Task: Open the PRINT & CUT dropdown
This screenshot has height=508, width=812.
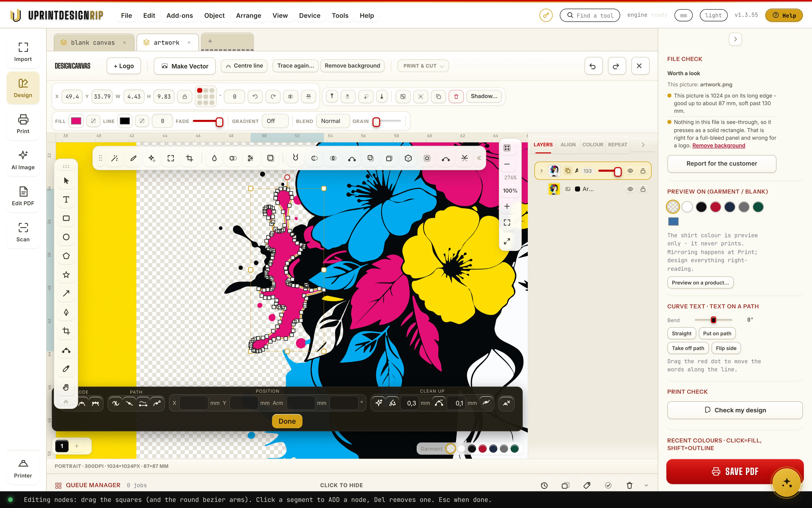Action: 423,66
